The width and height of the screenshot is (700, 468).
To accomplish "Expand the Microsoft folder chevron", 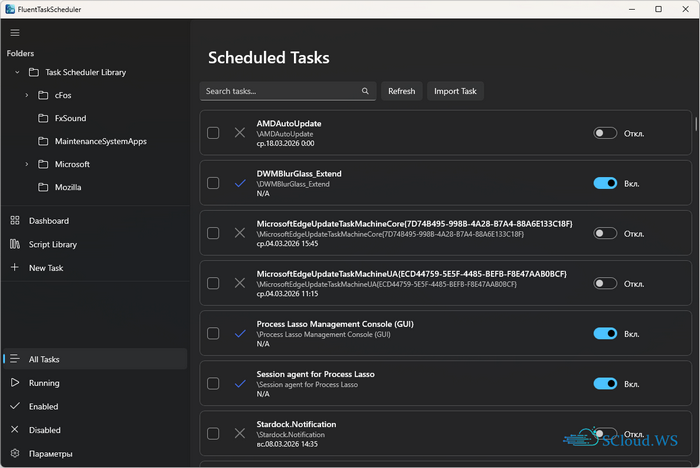I will (x=27, y=164).
